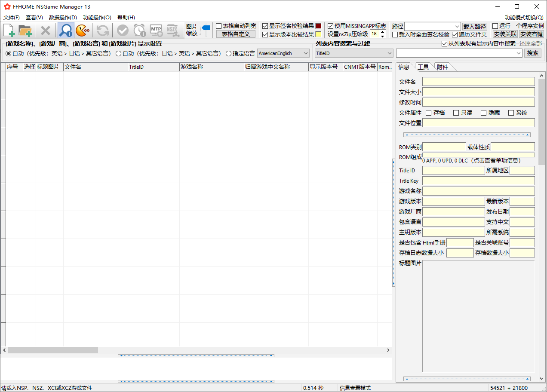Click the dark red signature result color swatch
The height and width of the screenshot is (392, 547).
pyautogui.click(x=318, y=26)
